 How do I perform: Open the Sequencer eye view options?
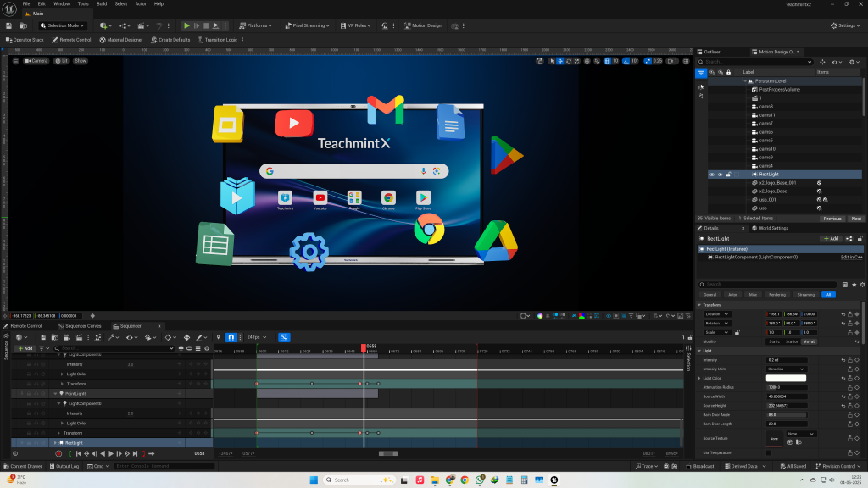(131, 337)
